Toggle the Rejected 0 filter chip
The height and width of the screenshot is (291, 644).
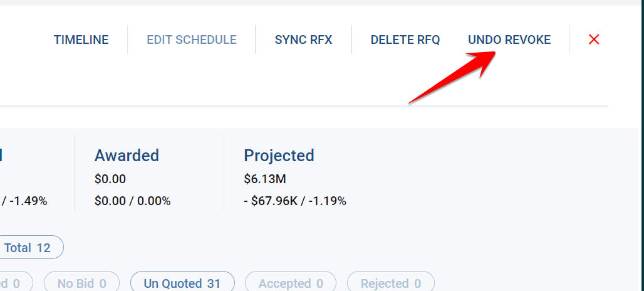(391, 283)
